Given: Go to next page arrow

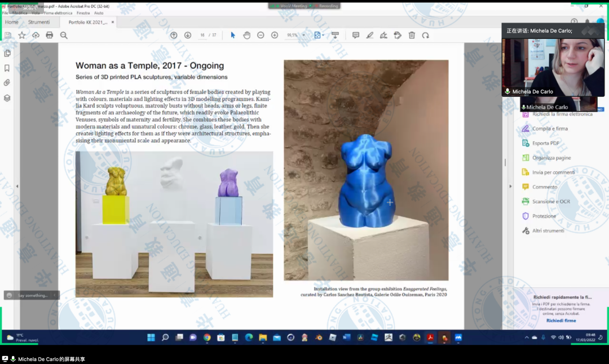Looking at the screenshot, I should (188, 35).
